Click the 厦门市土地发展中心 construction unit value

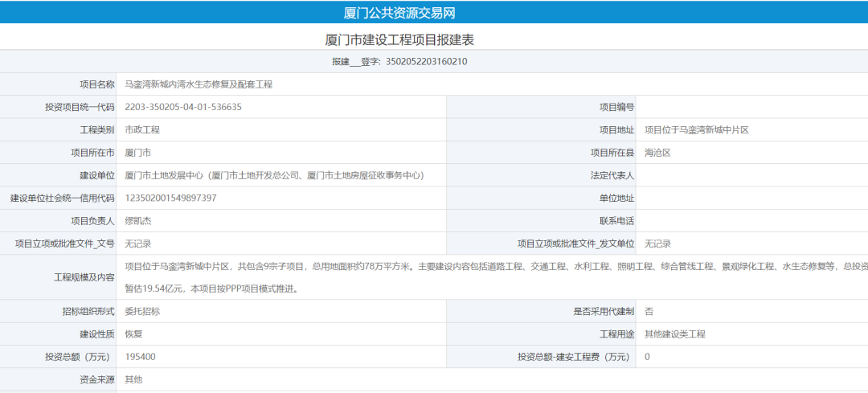(273, 175)
